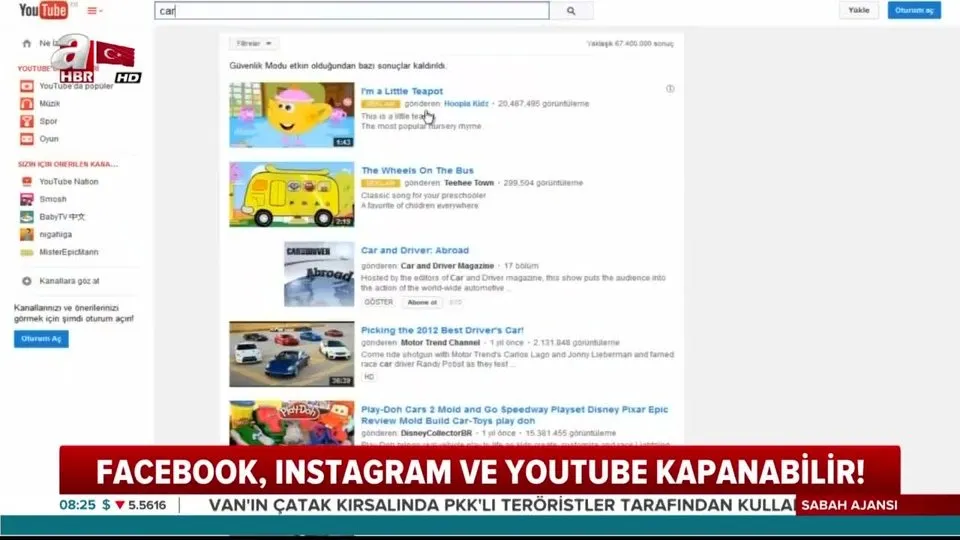Click the Smosh channel icon
The height and width of the screenshot is (540, 960).
click(x=26, y=199)
